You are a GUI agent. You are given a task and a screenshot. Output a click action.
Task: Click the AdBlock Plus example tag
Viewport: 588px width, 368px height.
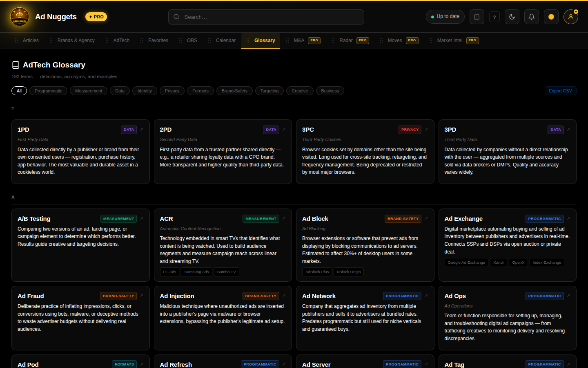tap(317, 272)
